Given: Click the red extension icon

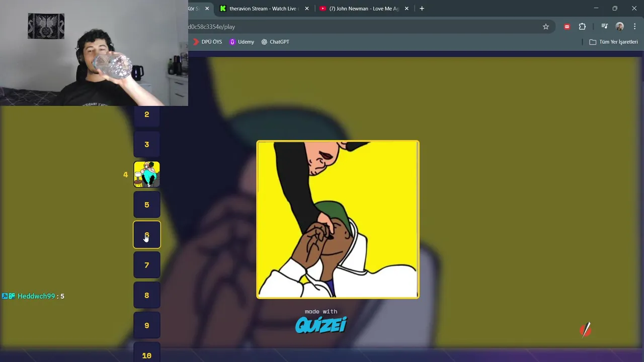Looking at the screenshot, I should coord(567,27).
